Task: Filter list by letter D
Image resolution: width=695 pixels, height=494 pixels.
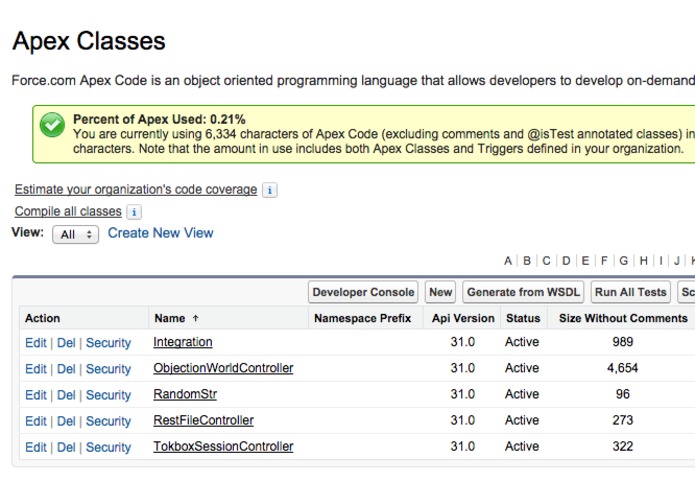Action: click(x=566, y=261)
